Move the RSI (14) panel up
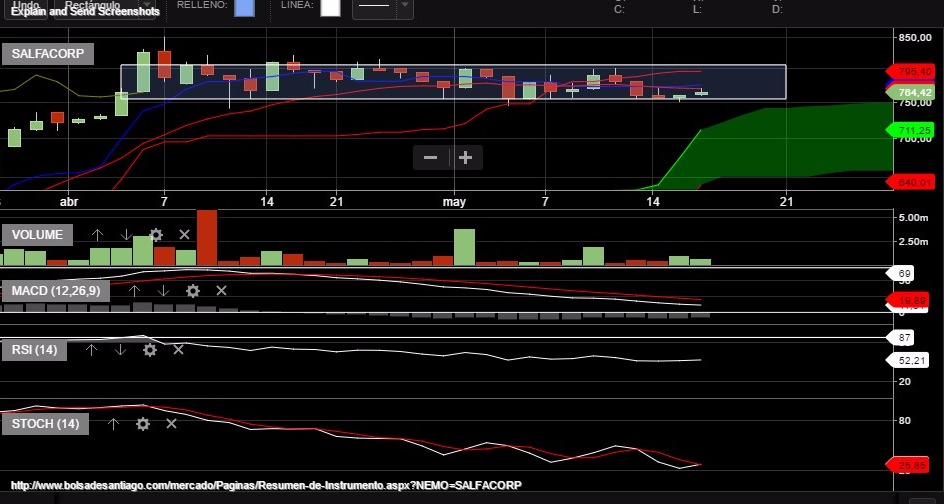Screen dimensions: 944x504 pos(91,349)
